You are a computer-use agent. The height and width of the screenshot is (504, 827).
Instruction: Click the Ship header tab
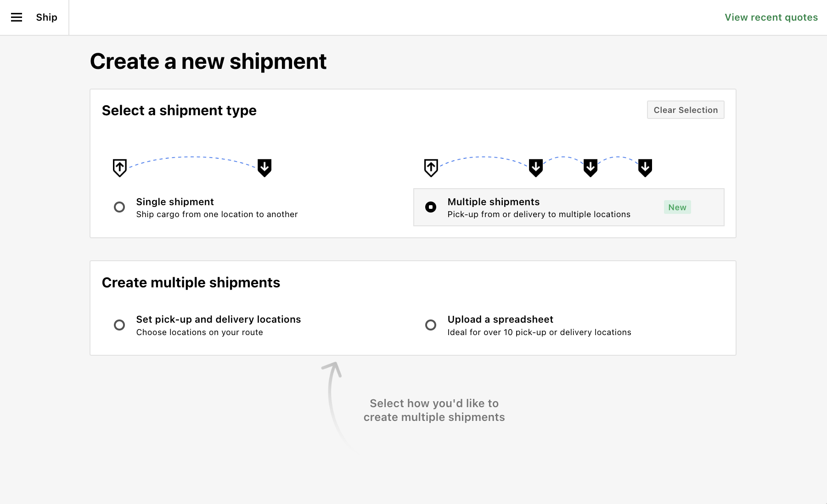(x=47, y=17)
